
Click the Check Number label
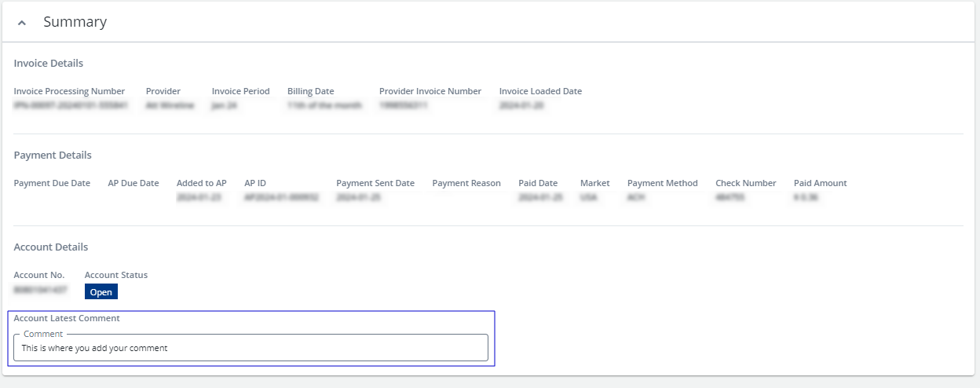pos(745,183)
